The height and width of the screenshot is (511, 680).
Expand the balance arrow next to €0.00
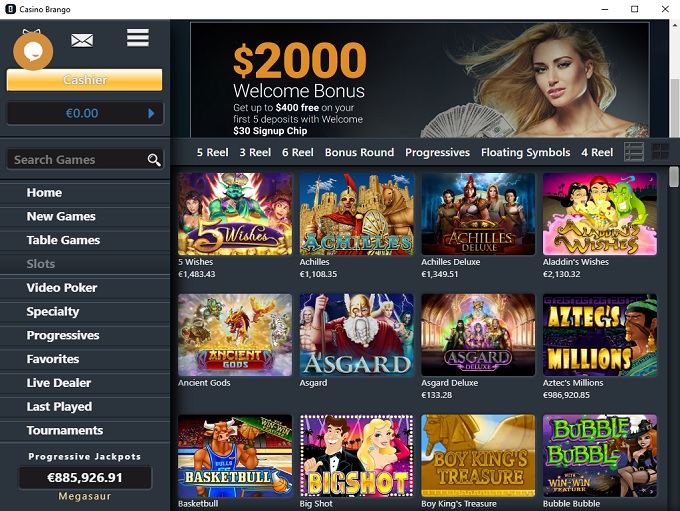[x=151, y=113]
